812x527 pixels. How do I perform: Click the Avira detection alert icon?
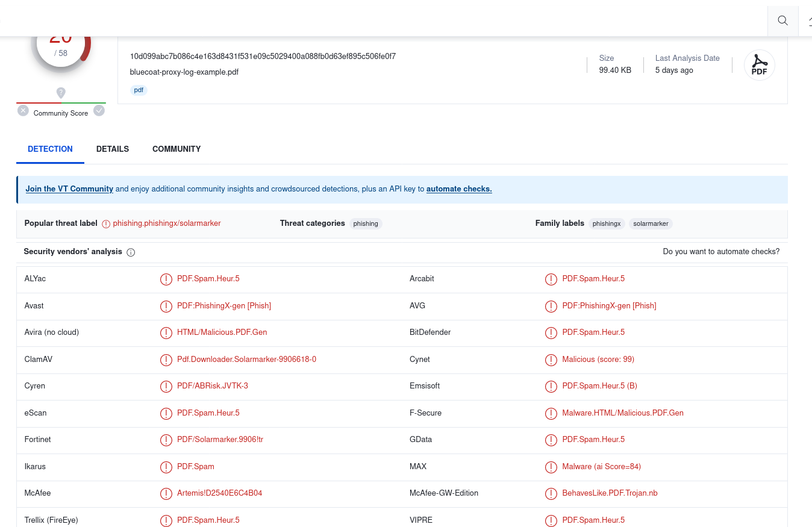click(166, 332)
